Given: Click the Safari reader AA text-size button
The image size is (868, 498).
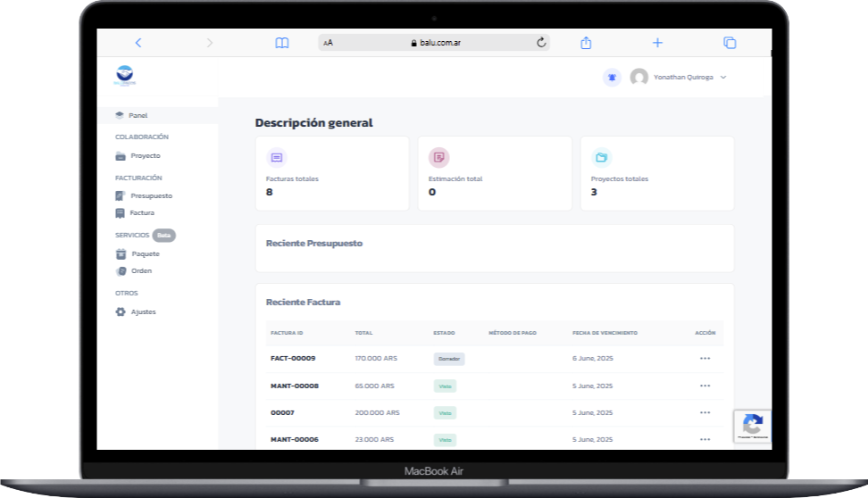Looking at the screenshot, I should point(329,43).
